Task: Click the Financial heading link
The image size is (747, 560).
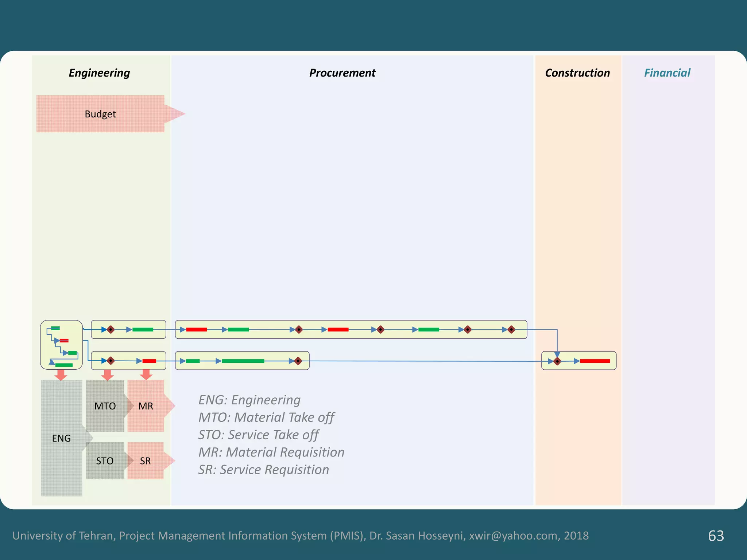Action: point(667,73)
